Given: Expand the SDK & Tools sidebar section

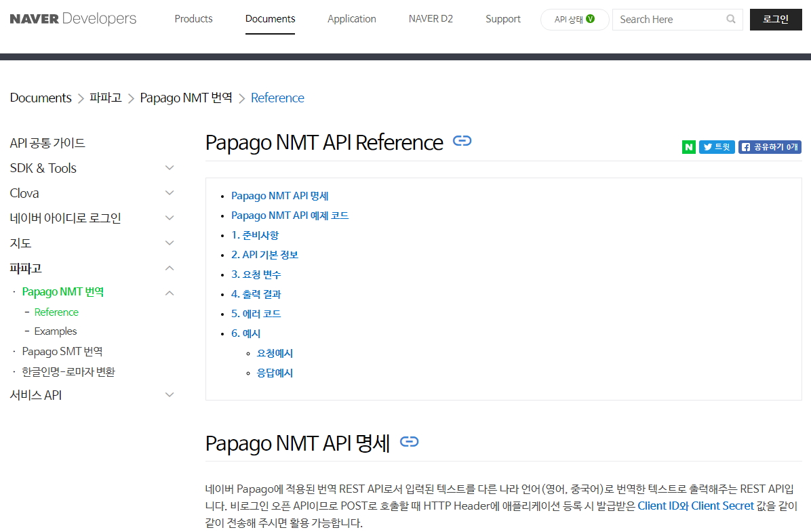Looking at the screenshot, I should pyautogui.click(x=169, y=168).
